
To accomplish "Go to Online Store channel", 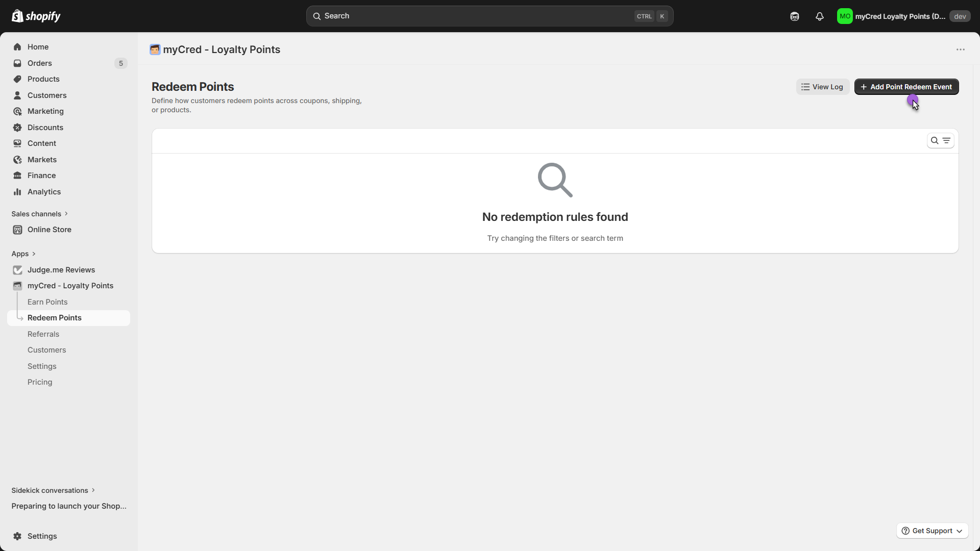I will 49,230.
